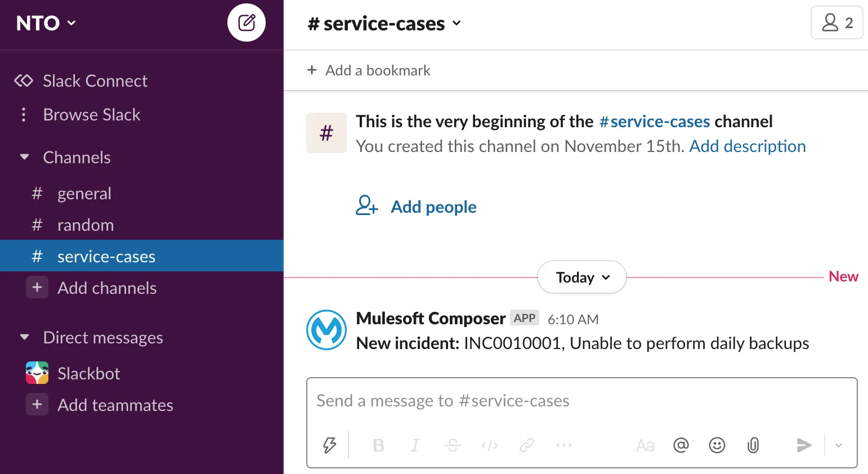Toggle inline code formatting
The width and height of the screenshot is (868, 474).
(490, 445)
